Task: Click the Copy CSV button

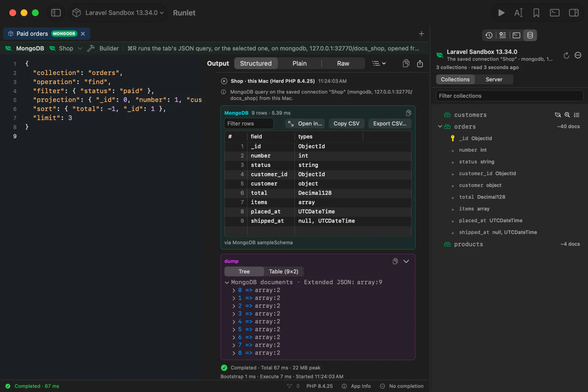Action: point(347,123)
